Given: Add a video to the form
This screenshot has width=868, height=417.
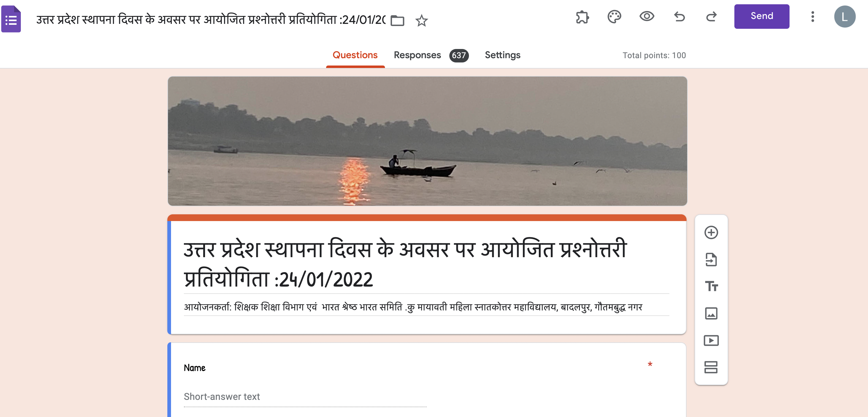Looking at the screenshot, I should point(711,340).
